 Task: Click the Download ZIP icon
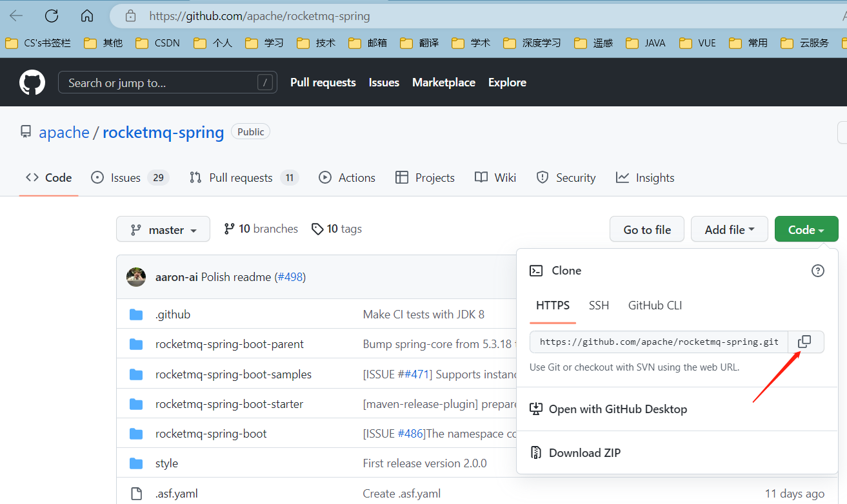click(x=536, y=452)
